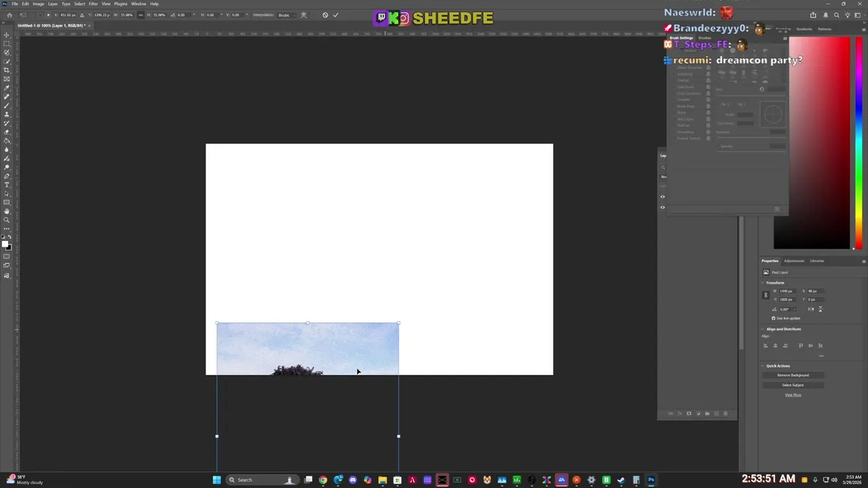This screenshot has height=488, width=868.
Task: Commit the transform with the checkmark
Action: point(336,15)
